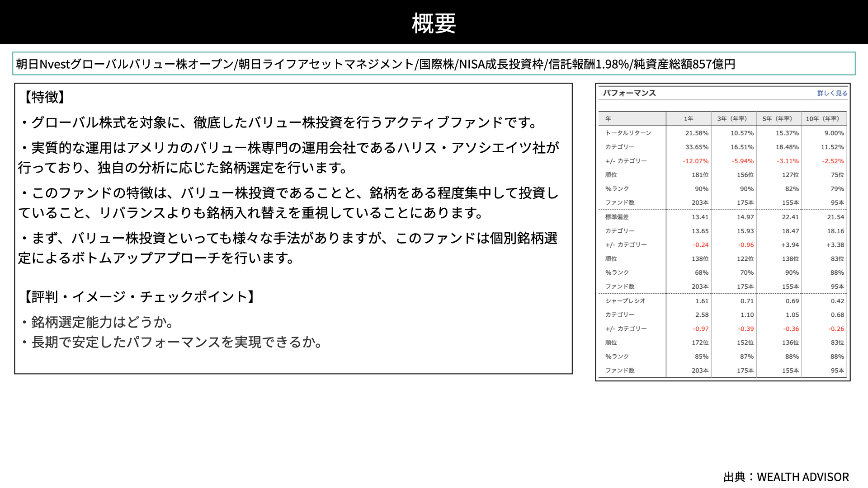This screenshot has width=868, height=488.
Task: Click the 22.41 standard deviation value
Action: pyautogui.click(x=790, y=217)
